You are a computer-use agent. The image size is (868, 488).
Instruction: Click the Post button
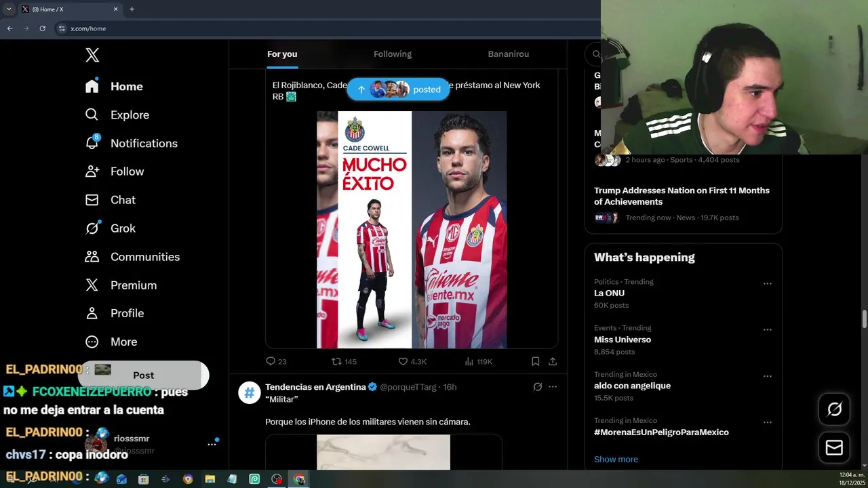(x=143, y=375)
